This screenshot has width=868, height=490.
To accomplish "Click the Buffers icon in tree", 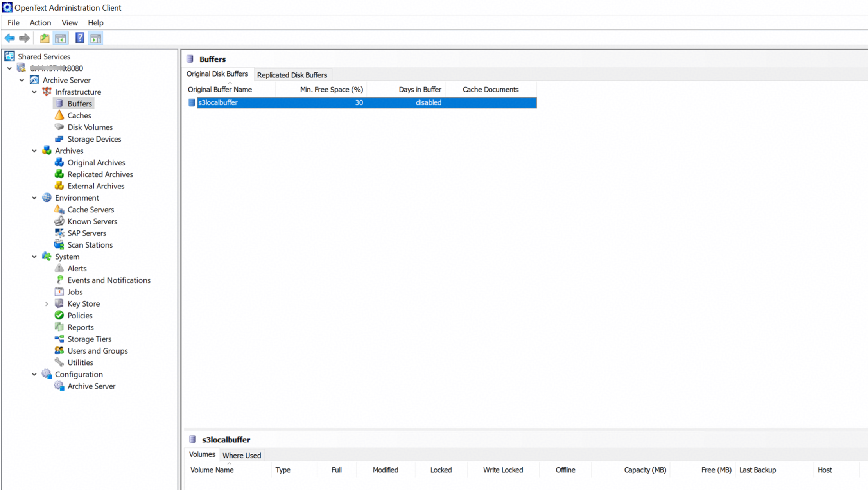I will (x=59, y=103).
